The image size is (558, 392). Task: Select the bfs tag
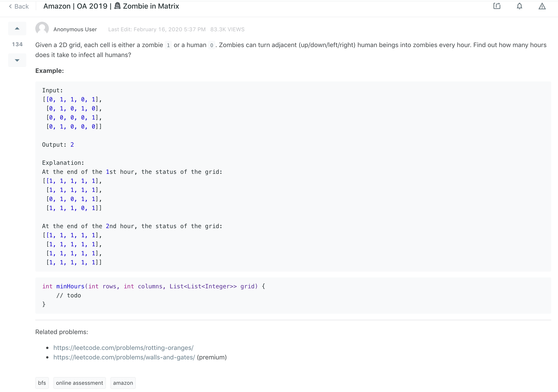point(42,383)
